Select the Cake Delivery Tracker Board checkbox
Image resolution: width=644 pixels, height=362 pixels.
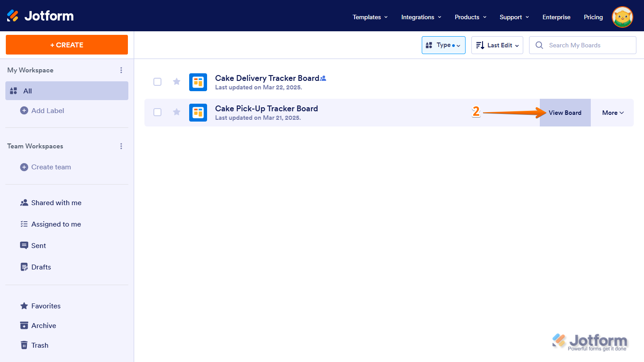click(x=157, y=82)
